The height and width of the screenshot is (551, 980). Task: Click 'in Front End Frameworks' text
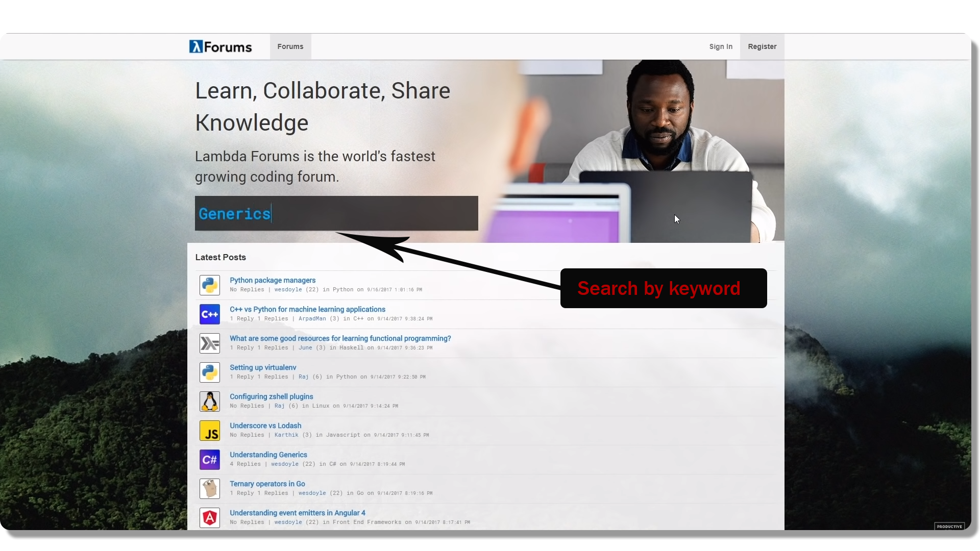click(362, 522)
